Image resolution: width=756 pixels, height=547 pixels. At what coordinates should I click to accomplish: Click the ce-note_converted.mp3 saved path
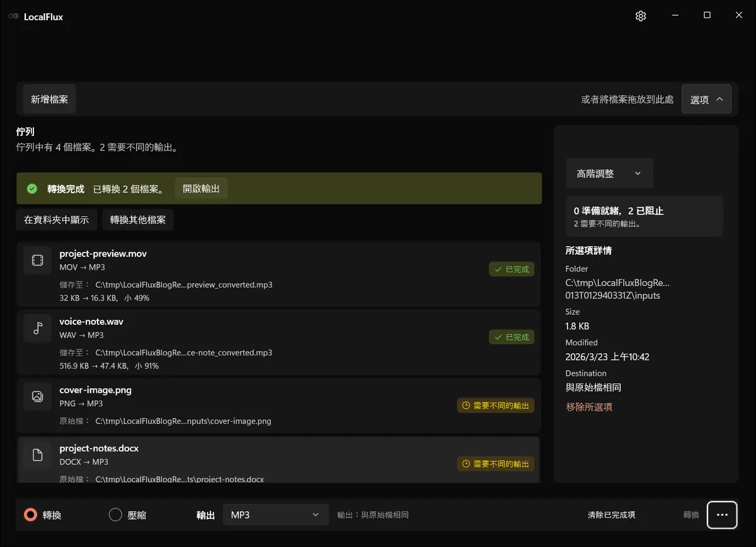click(184, 352)
